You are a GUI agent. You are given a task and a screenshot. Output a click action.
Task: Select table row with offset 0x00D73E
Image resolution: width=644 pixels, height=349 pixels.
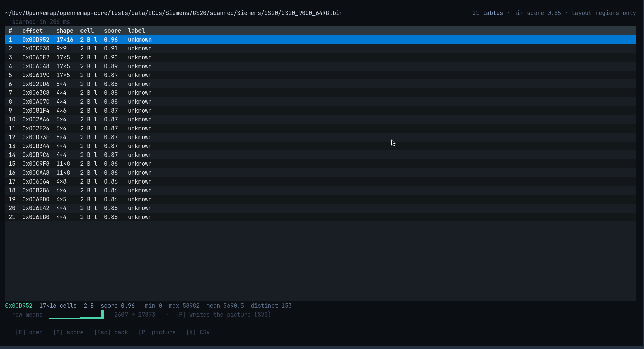pos(321,137)
